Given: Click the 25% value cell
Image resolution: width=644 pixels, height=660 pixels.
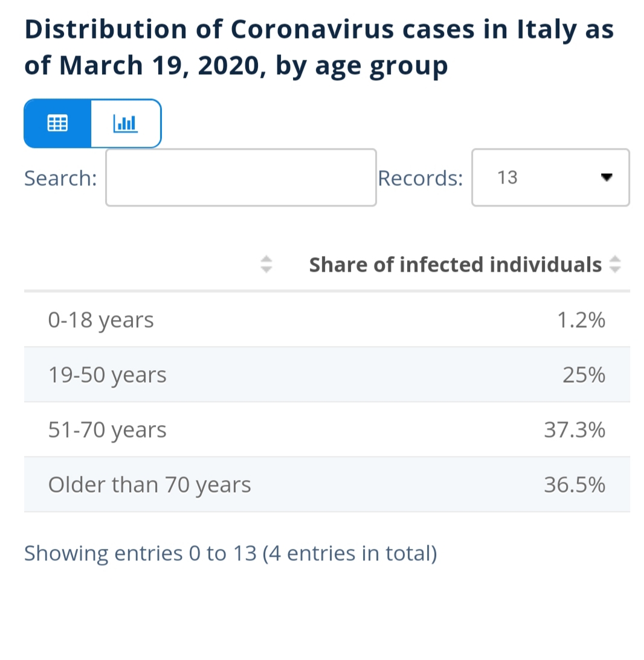Looking at the screenshot, I should (584, 374).
